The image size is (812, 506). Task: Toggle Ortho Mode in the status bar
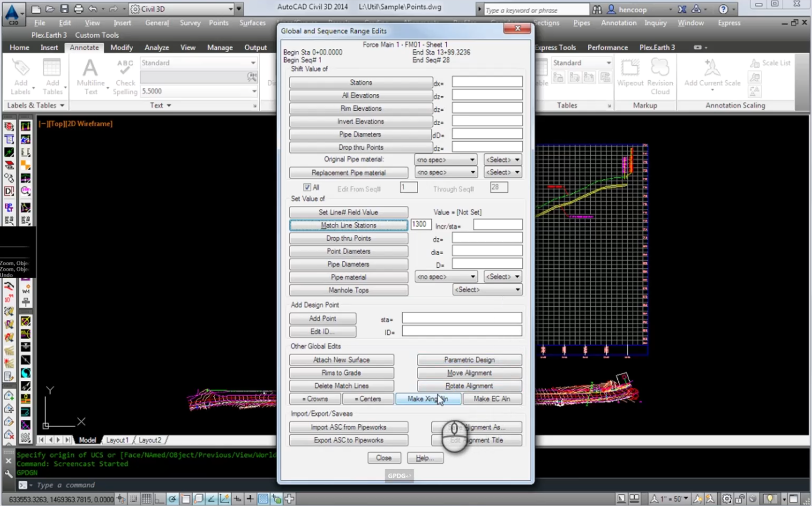[159, 499]
